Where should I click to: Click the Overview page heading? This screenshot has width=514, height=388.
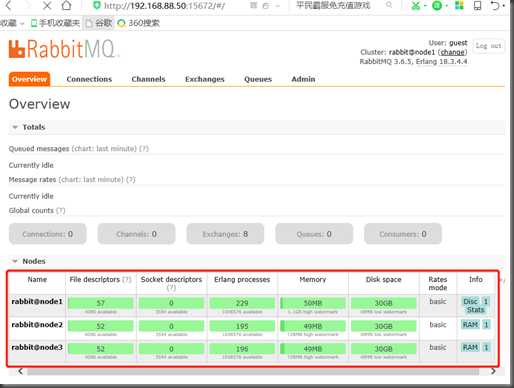tap(40, 104)
